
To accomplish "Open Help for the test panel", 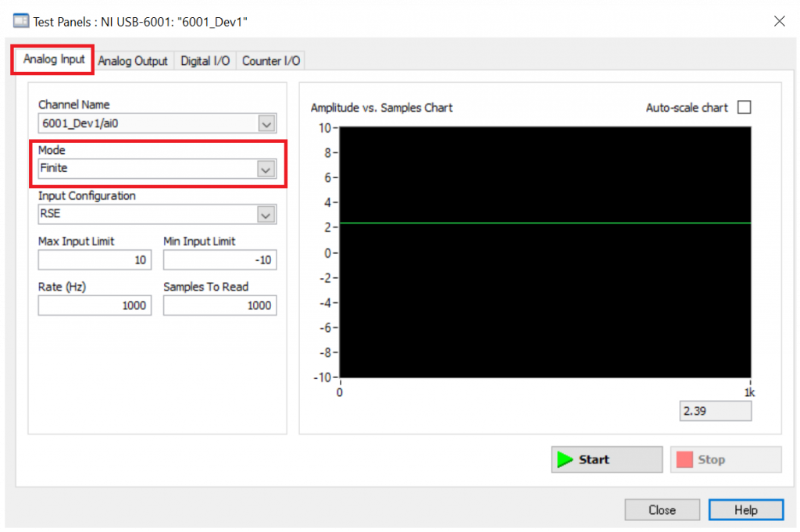I will [x=745, y=510].
